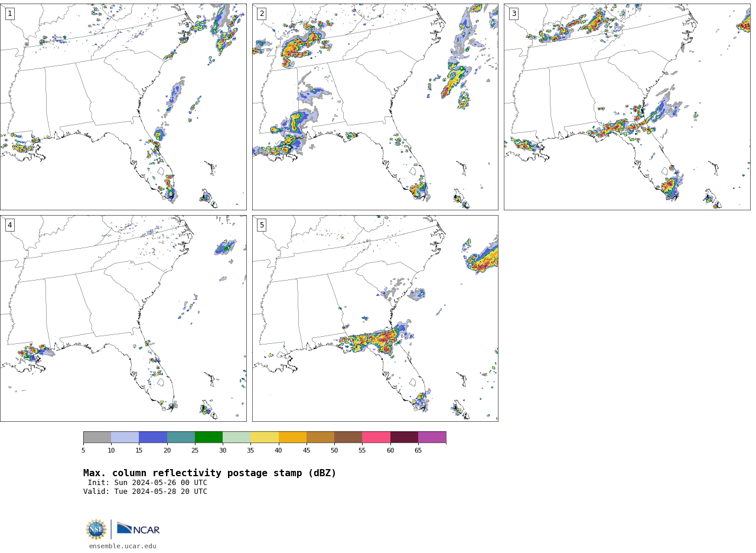Click the light lavender 10-15 dBZ swatch
Image resolution: width=756 pixels, height=553 pixels.
pos(125,437)
